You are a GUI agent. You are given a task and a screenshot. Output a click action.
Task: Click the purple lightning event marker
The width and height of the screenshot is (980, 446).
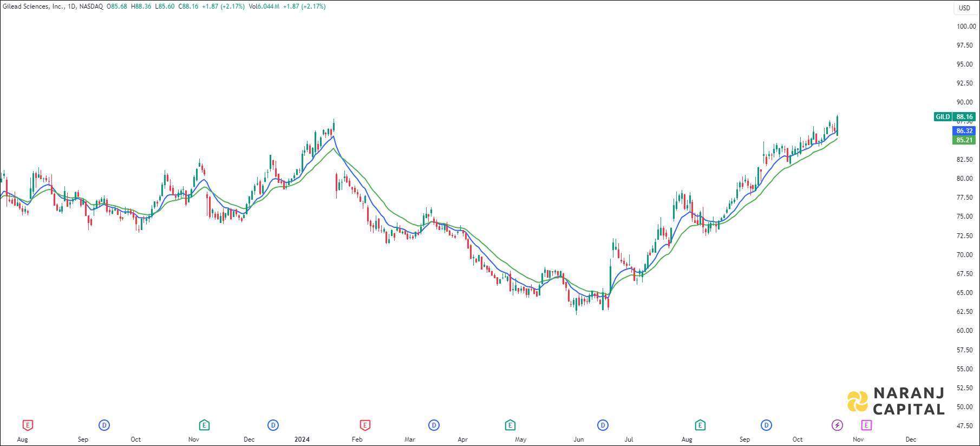(x=837, y=425)
